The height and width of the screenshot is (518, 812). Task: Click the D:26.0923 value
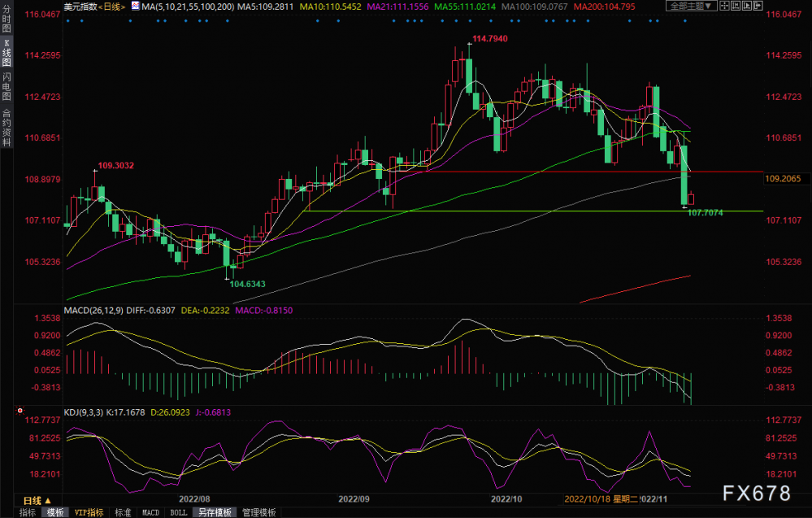click(x=170, y=412)
